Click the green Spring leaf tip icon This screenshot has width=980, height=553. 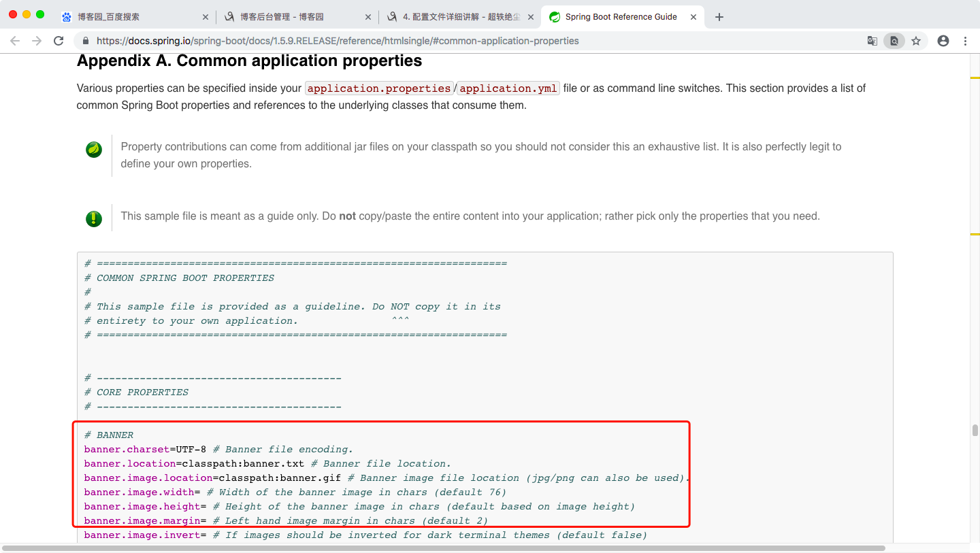[94, 149]
